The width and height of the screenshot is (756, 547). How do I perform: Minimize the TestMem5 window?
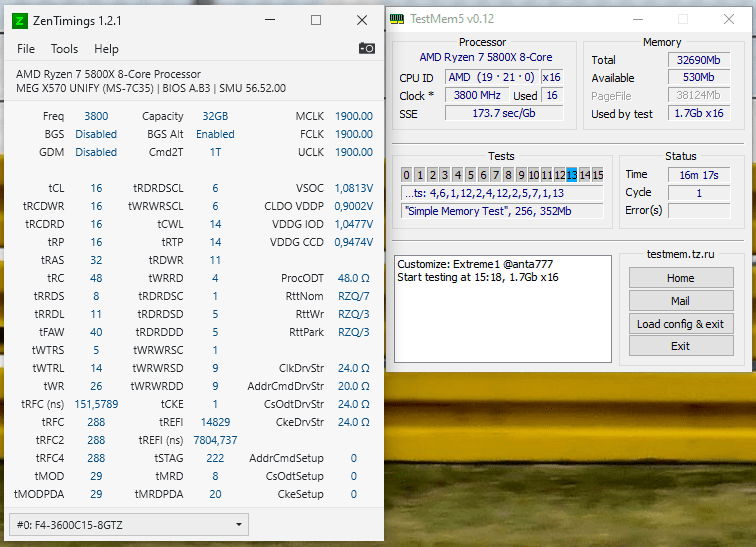tap(638, 19)
